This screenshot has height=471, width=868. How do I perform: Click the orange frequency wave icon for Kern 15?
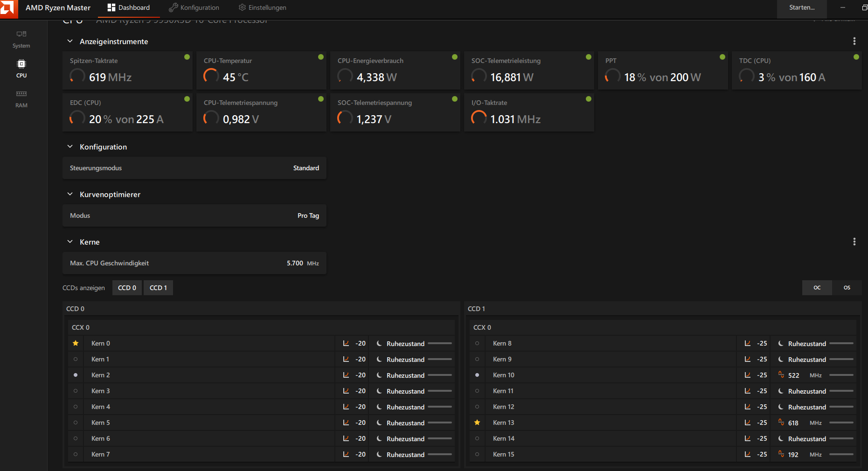pos(781,454)
